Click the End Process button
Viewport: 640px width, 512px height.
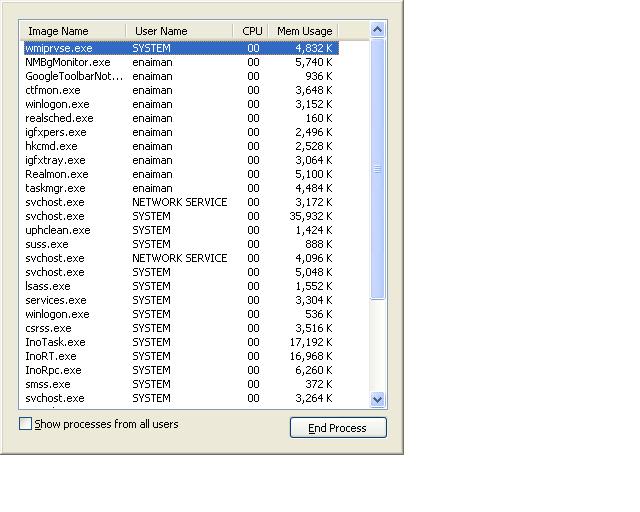coord(338,428)
